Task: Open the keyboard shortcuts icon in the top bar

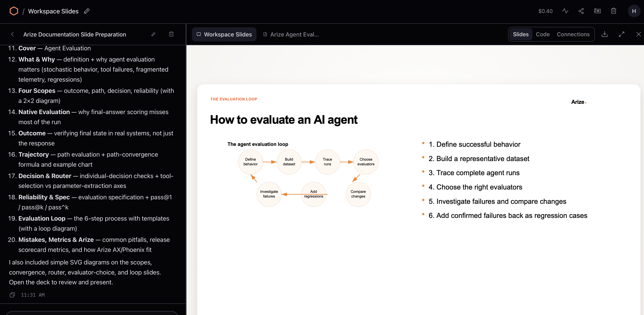Action: (x=597, y=11)
